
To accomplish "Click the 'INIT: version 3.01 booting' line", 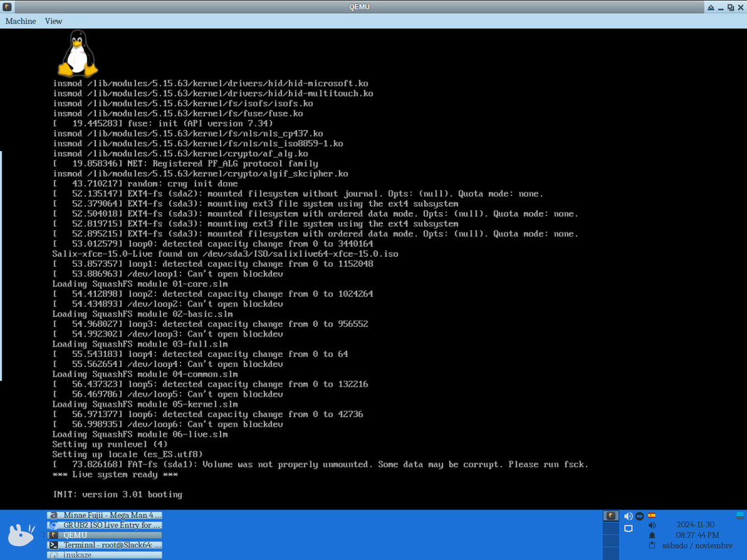I will pos(118,494).
